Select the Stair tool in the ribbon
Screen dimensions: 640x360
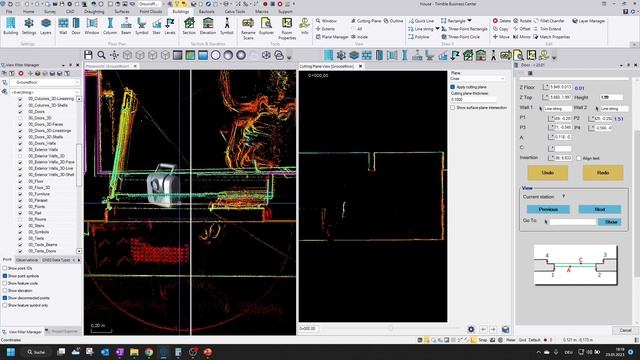(157, 26)
